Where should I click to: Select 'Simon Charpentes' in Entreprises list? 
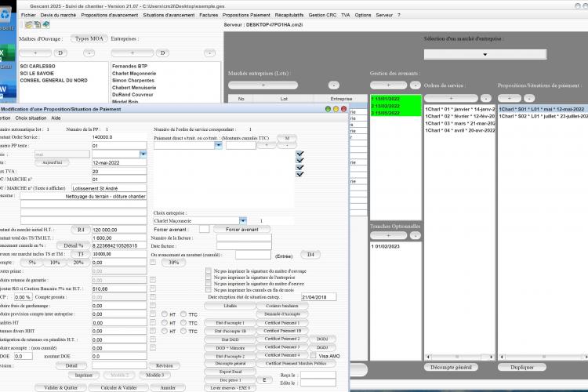133,80
